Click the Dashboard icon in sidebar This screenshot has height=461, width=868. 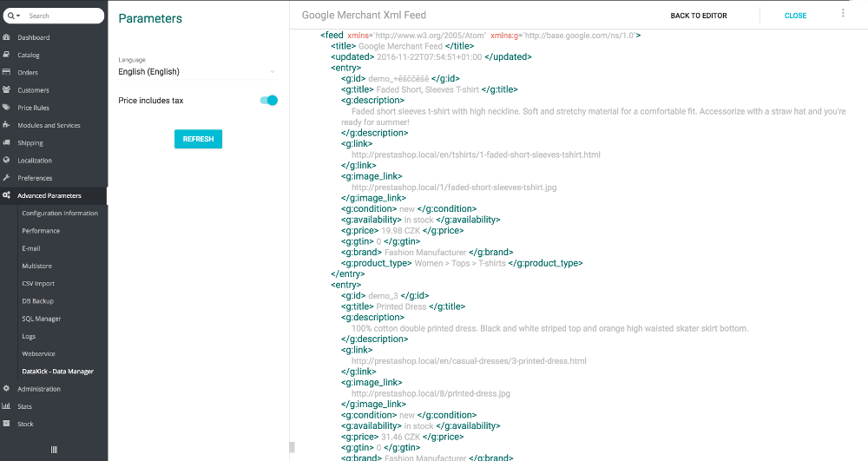[x=6, y=37]
